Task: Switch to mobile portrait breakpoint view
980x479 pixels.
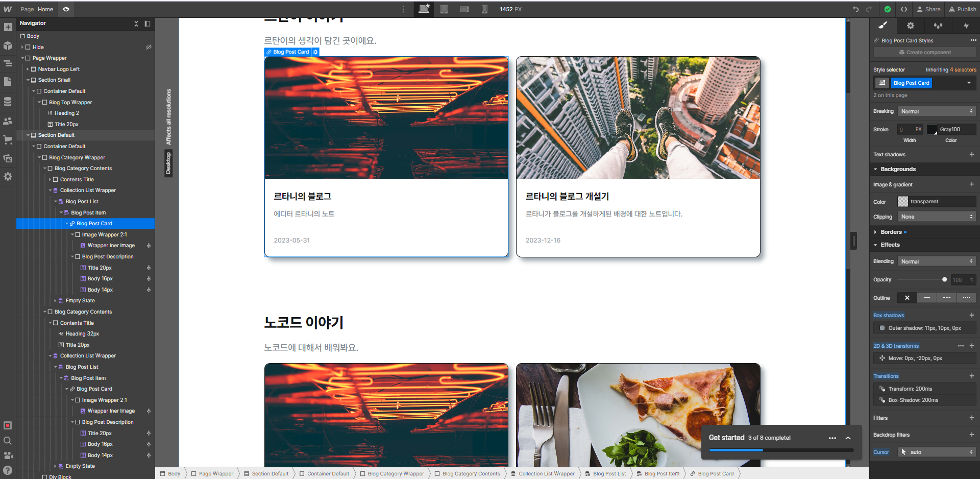Action: click(484, 9)
